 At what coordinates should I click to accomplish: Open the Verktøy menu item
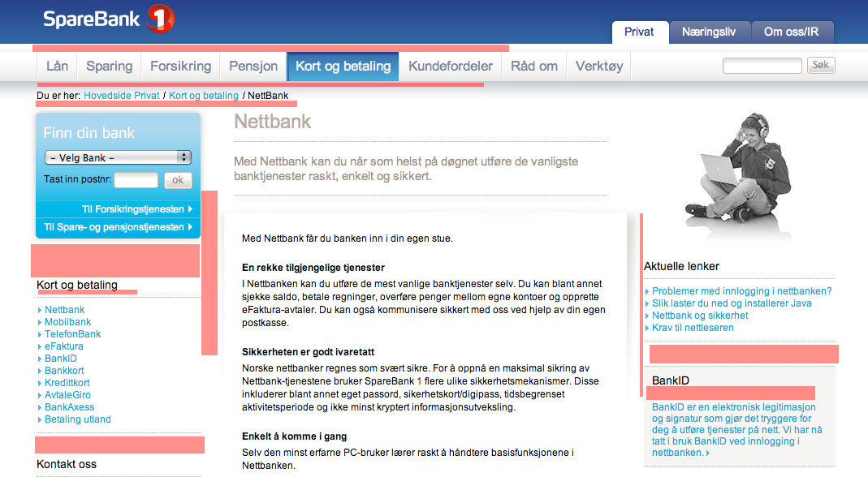[599, 67]
